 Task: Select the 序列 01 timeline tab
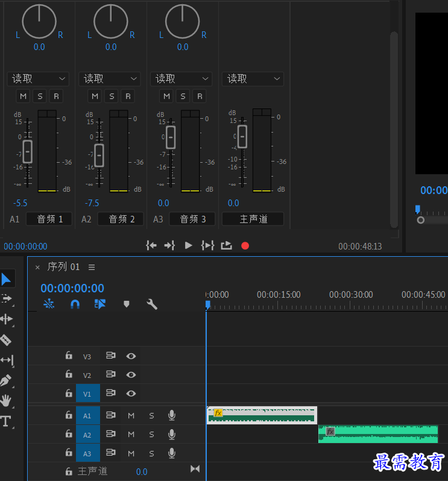coord(63,267)
